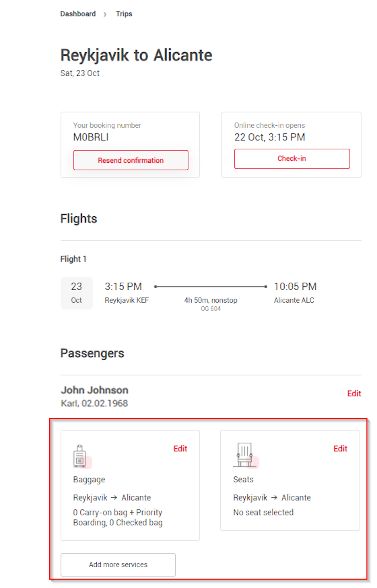Edit passenger John Johnson details
Image resolution: width=377 pixels, height=588 pixels.
[354, 393]
